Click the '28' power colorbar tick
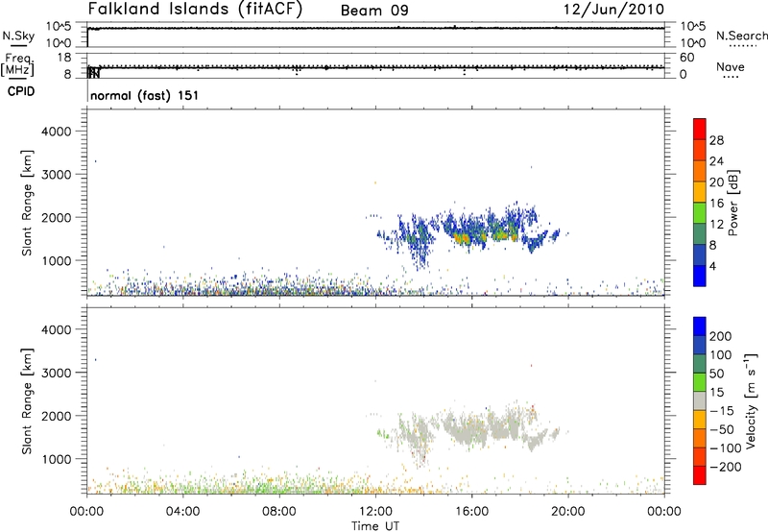This screenshot has height=532, width=768. 716,140
